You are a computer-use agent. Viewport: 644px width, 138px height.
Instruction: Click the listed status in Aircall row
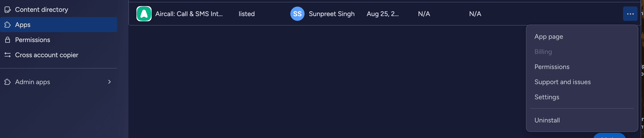246,14
